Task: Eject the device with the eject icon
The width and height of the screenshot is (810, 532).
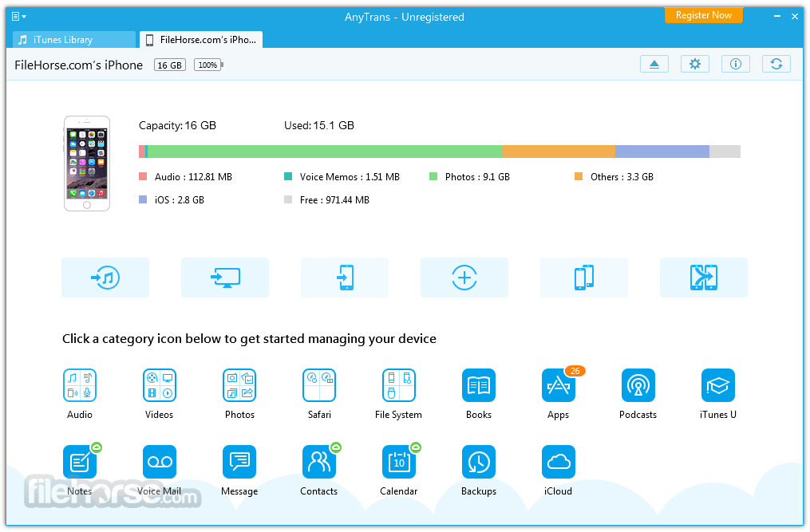Action: 654,64
